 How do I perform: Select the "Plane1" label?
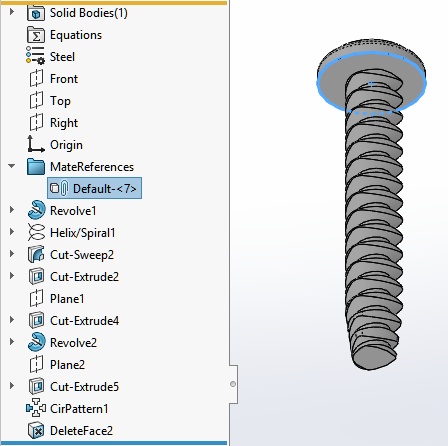[x=67, y=299]
